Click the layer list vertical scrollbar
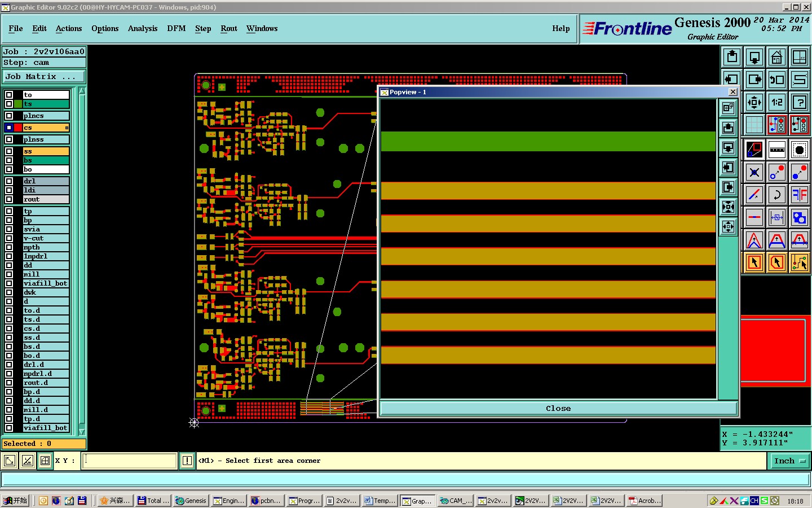 click(x=82, y=261)
